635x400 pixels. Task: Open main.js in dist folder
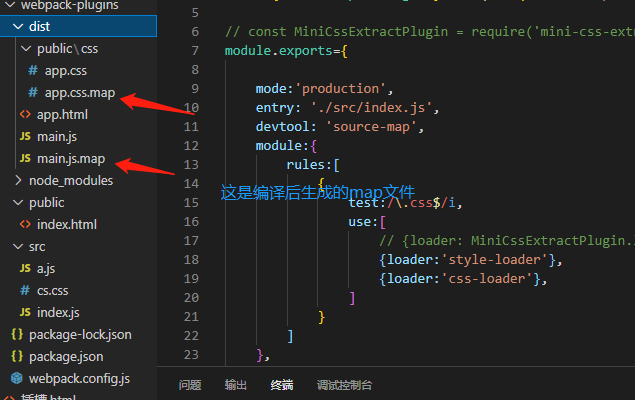[x=57, y=137]
